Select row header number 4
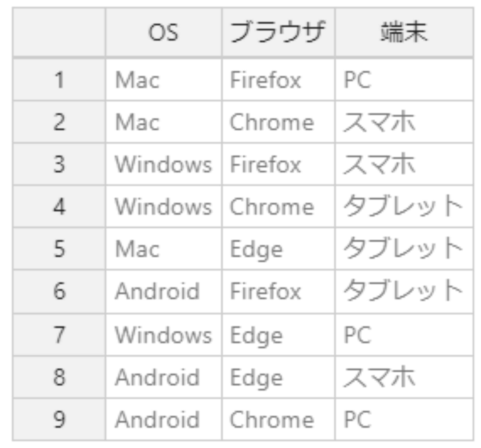Screen dimensions: 481x448 [59, 206]
